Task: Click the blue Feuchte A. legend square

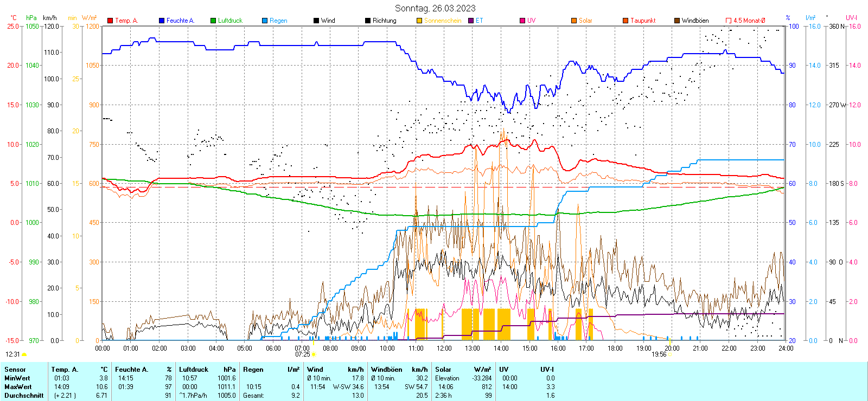Action: pyautogui.click(x=162, y=21)
